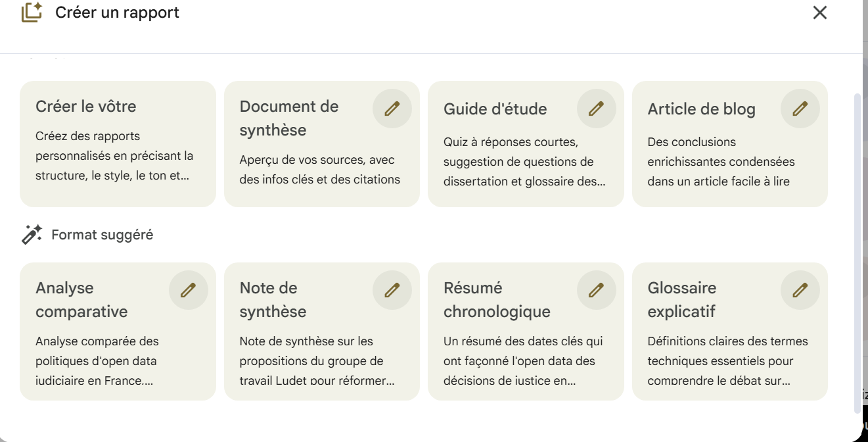Pick Glossaire explicatif description text

point(727,360)
